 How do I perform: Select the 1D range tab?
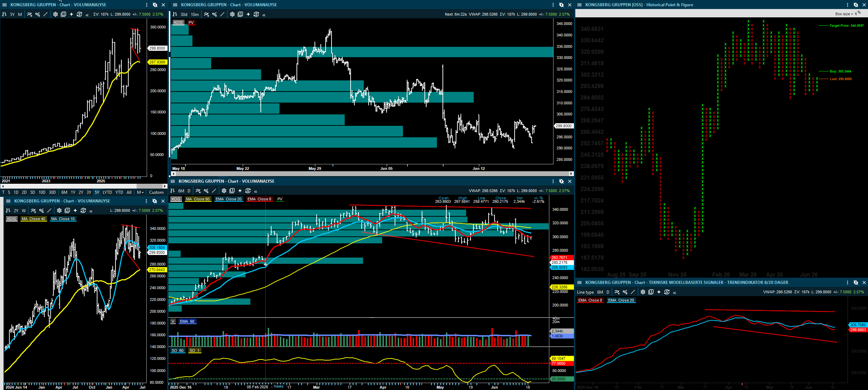pos(16,192)
